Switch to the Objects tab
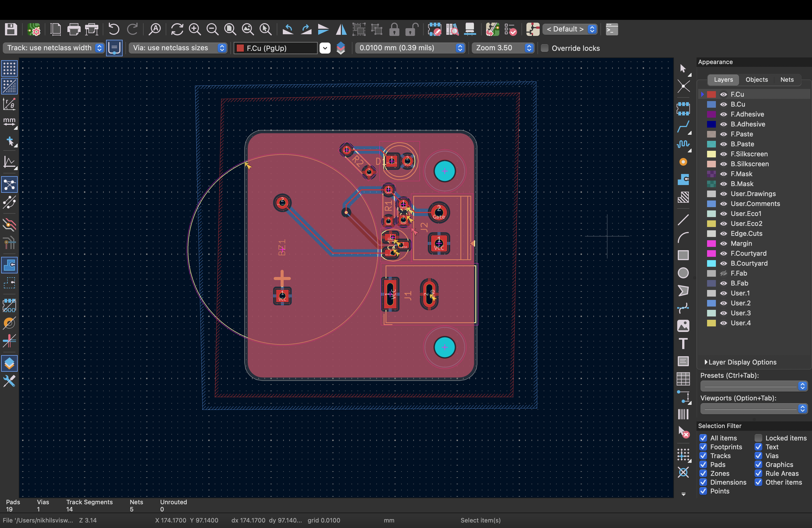 (x=756, y=80)
